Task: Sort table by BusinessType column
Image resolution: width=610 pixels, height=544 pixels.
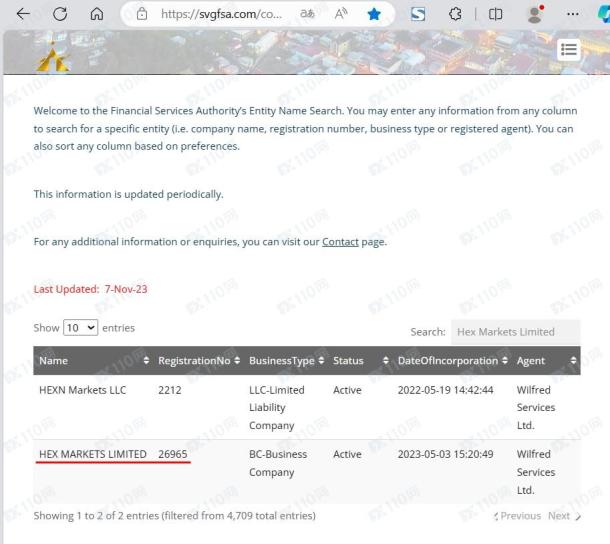Action: pyautogui.click(x=286, y=361)
